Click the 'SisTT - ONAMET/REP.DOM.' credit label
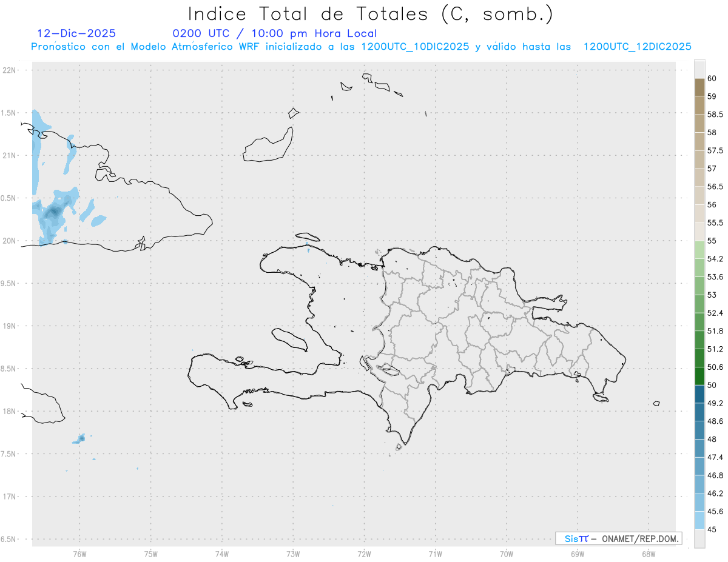Viewport: 728px width, 562px height. coord(619,538)
